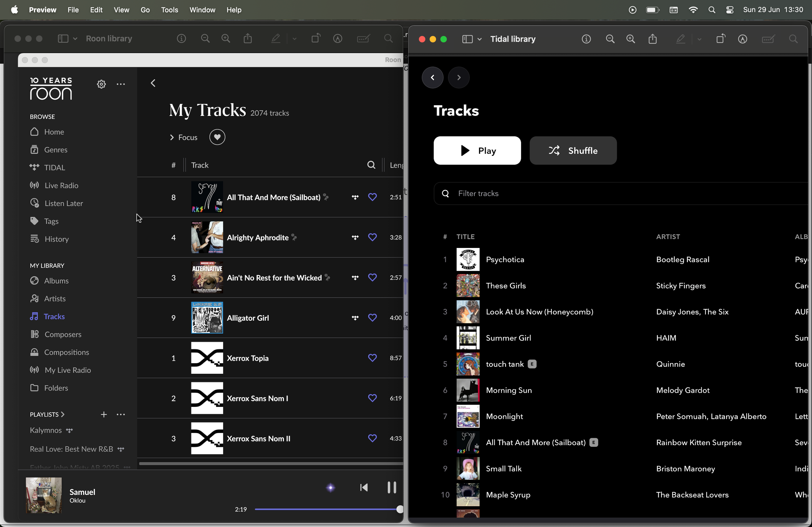Click Roon signal path indicator light
This screenshot has width=812, height=527.
tap(330, 488)
